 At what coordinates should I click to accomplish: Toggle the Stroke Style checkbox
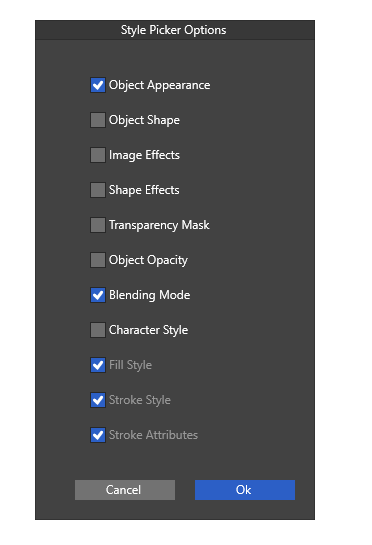pos(98,400)
